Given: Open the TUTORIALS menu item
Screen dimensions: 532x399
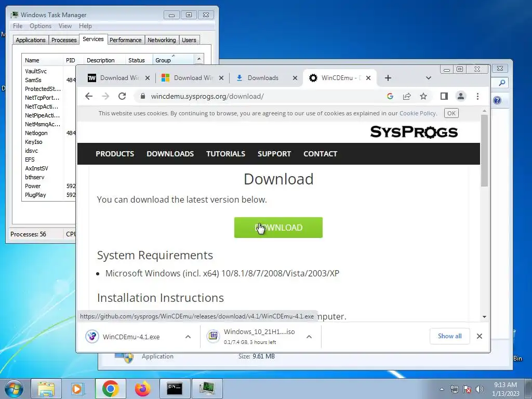Looking at the screenshot, I should (x=225, y=154).
